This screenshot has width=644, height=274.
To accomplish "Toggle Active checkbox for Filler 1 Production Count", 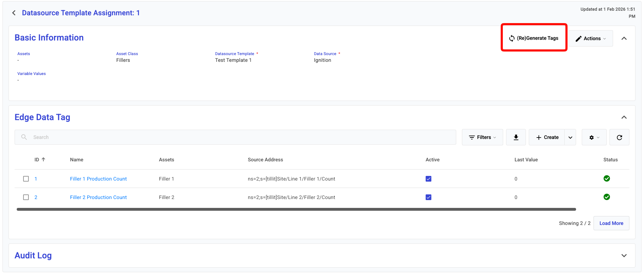I will click(429, 179).
